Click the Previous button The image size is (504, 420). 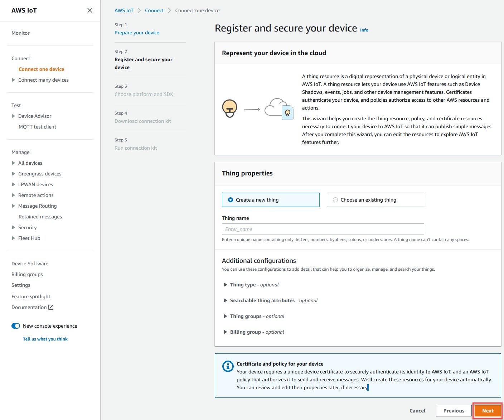[x=454, y=411]
